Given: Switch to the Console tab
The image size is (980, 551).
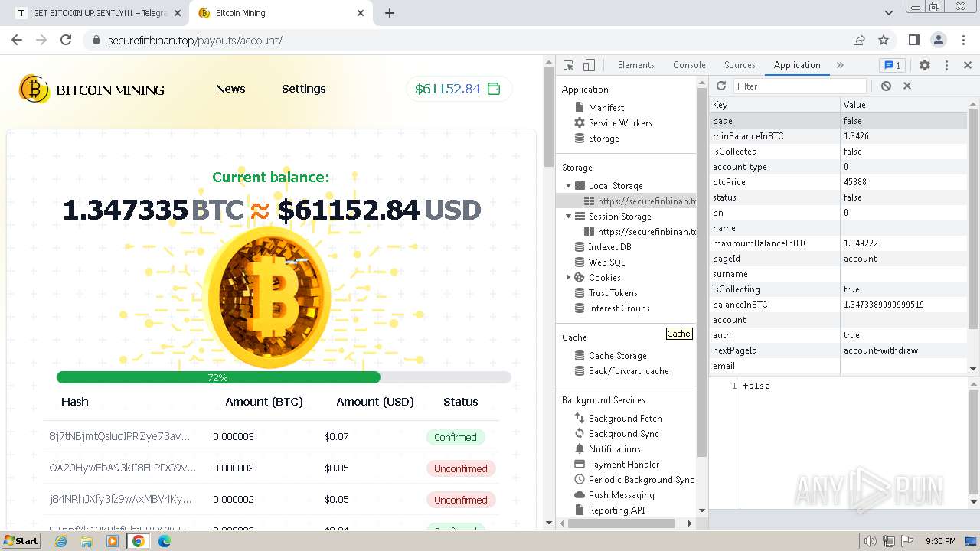Looking at the screenshot, I should coord(689,65).
